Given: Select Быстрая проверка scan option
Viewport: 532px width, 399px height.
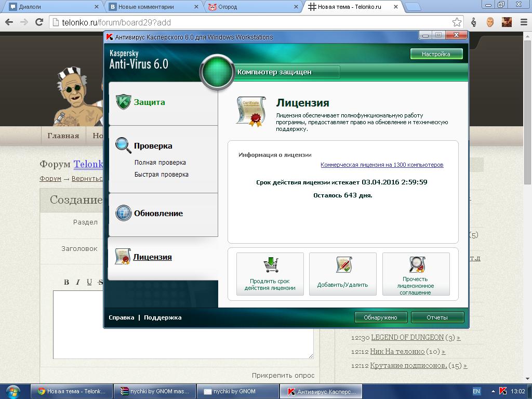Looking at the screenshot, I should [162, 175].
